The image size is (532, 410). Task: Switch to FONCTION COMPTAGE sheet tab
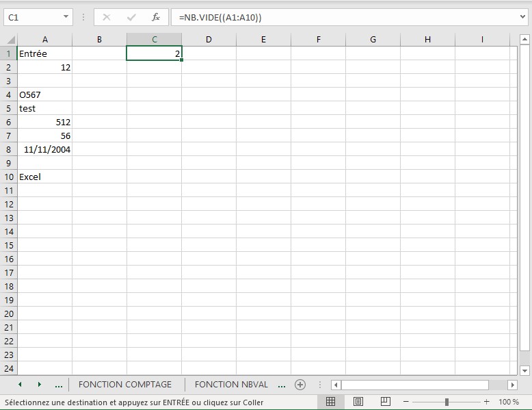click(125, 385)
